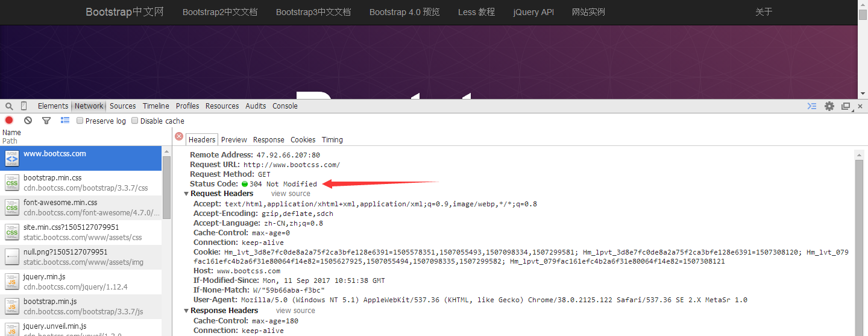Switch to the Profiles panel

coord(187,106)
